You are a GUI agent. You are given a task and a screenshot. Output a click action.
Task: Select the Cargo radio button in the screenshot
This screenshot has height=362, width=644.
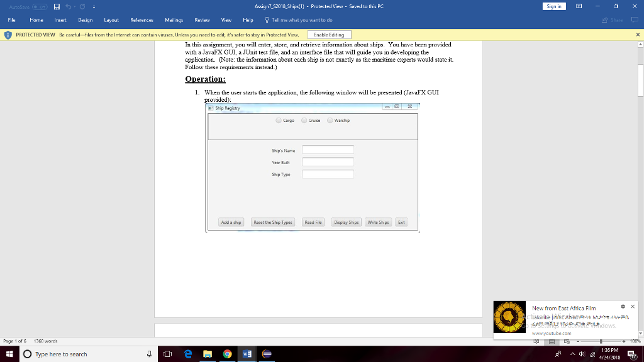278,120
